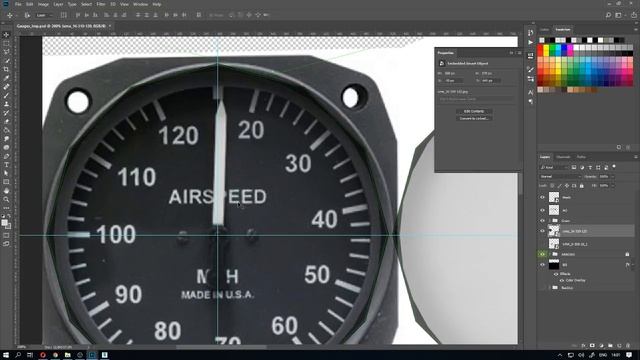
Task: Open the Filter menu
Action: tap(101, 4)
